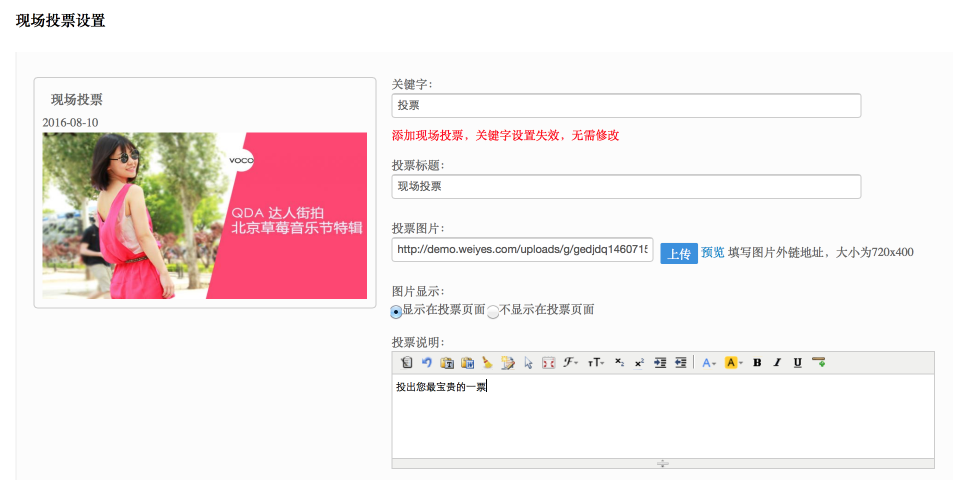Click the 关键字 keyword input field
The height and width of the screenshot is (480, 953).
[626, 106]
